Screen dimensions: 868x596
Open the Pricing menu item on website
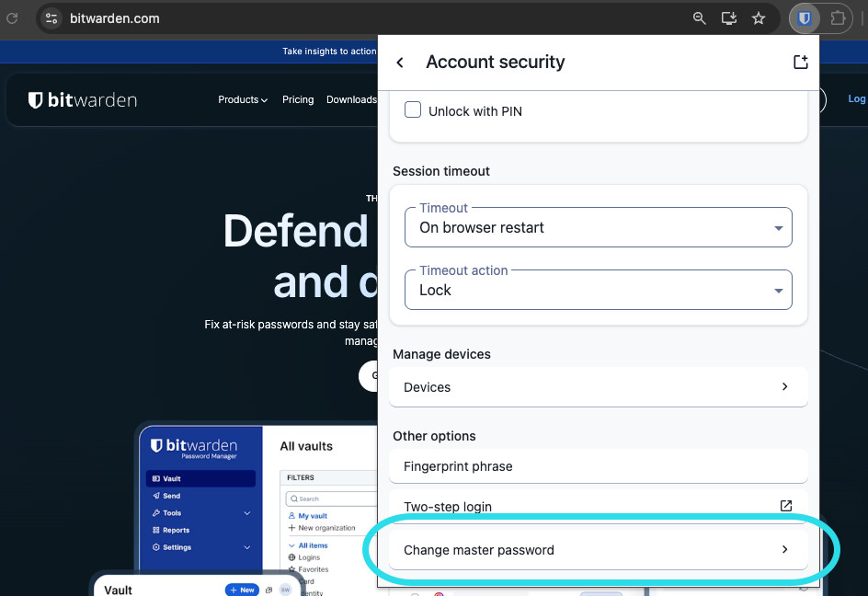tap(298, 99)
